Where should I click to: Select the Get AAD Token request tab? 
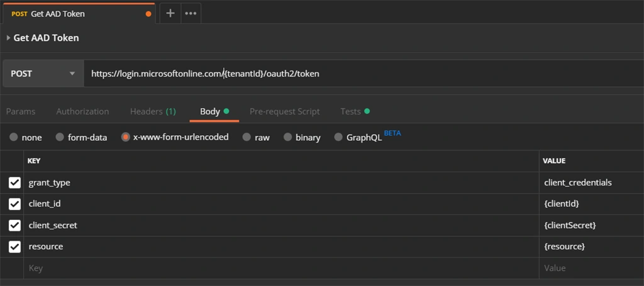tap(78, 14)
